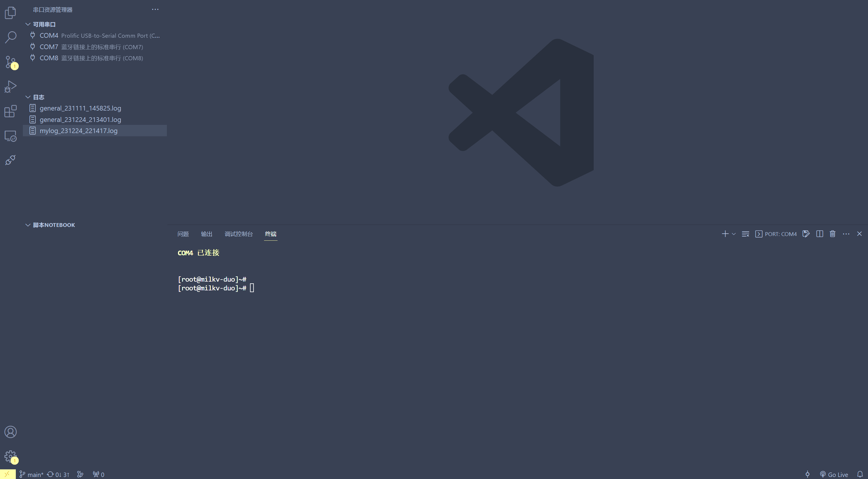Toggle the clear/filter lines icon in terminal toolbar
The image size is (868, 479).
click(x=745, y=234)
